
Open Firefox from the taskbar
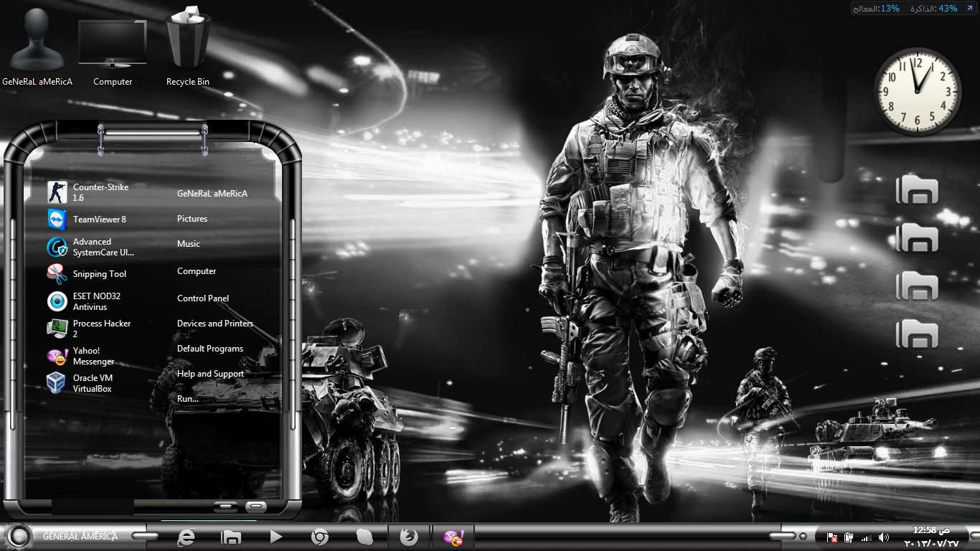pyautogui.click(x=409, y=537)
